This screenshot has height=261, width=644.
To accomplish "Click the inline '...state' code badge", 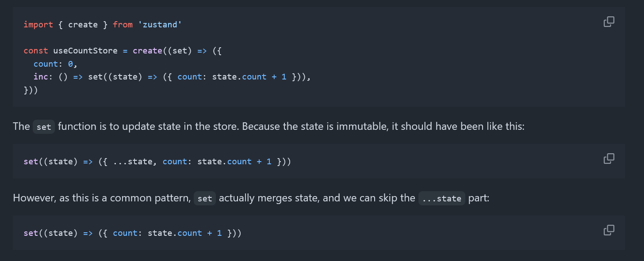I will pyautogui.click(x=442, y=199).
